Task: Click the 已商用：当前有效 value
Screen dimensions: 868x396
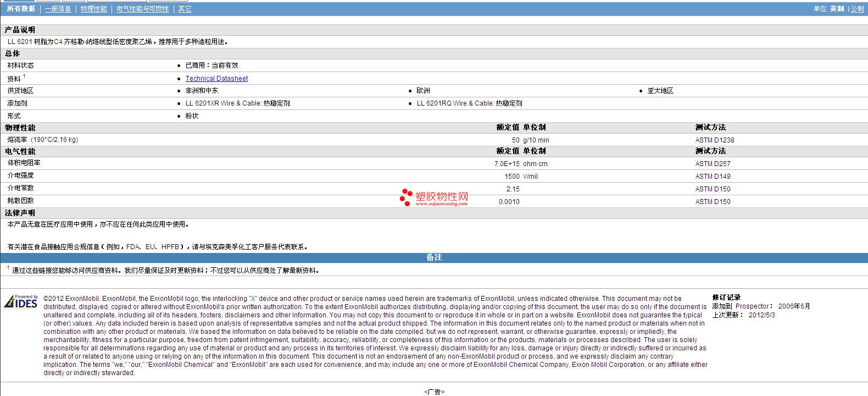Action: (212, 65)
